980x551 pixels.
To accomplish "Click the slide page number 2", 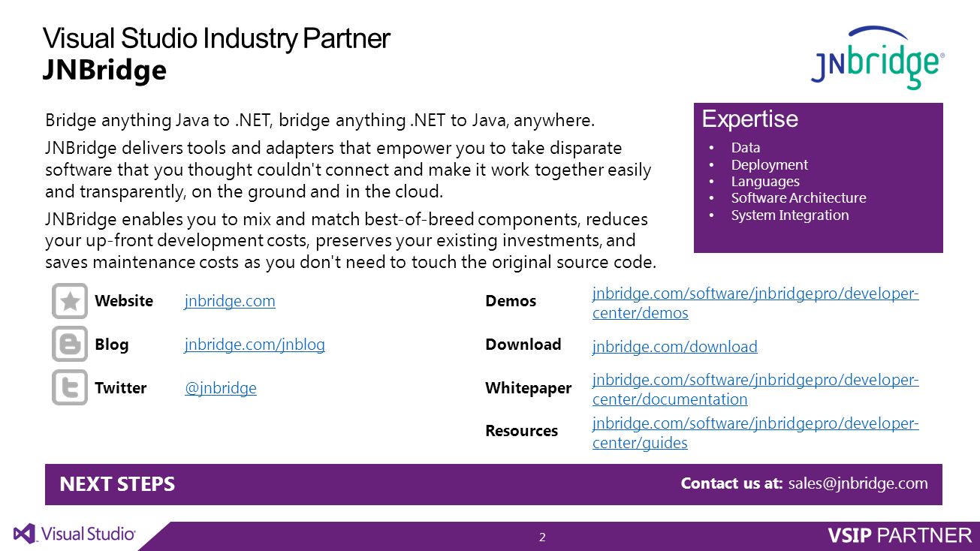I will [x=542, y=537].
